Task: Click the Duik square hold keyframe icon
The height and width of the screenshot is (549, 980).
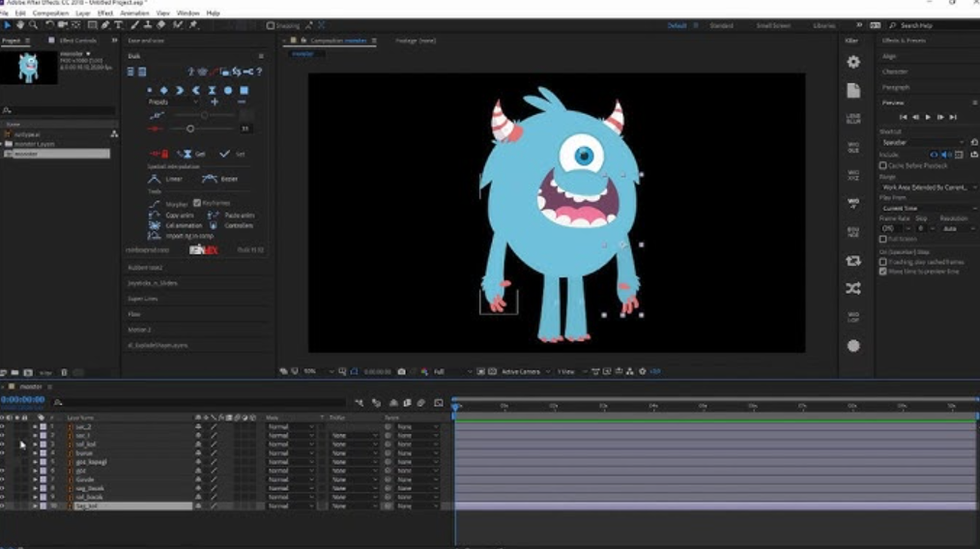Action: pyautogui.click(x=244, y=90)
